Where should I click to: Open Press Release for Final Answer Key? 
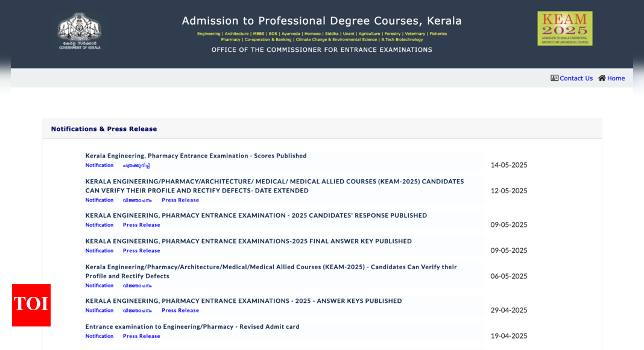142,251
